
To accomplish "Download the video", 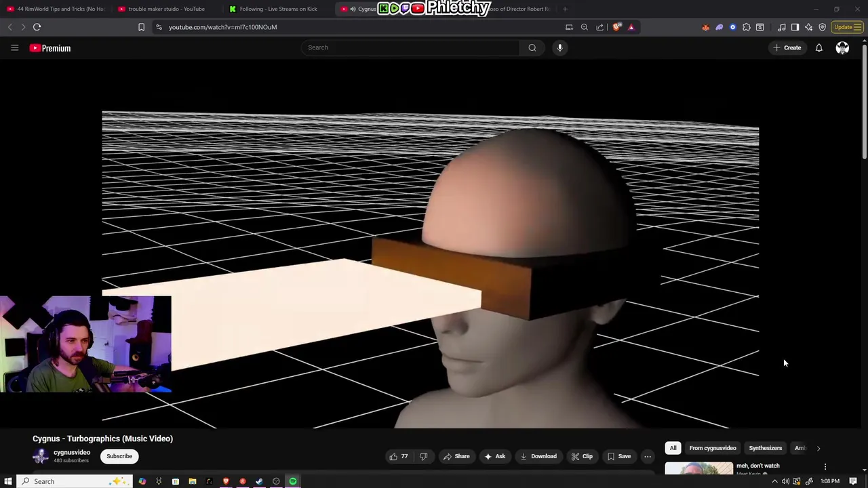I will pyautogui.click(x=538, y=456).
